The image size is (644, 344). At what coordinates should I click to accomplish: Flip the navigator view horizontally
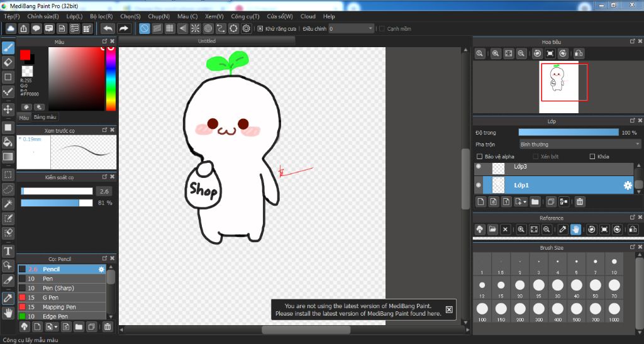click(579, 53)
